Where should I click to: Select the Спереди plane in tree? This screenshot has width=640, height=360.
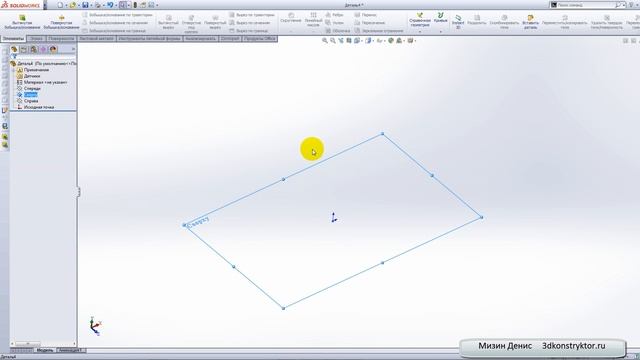(29, 88)
